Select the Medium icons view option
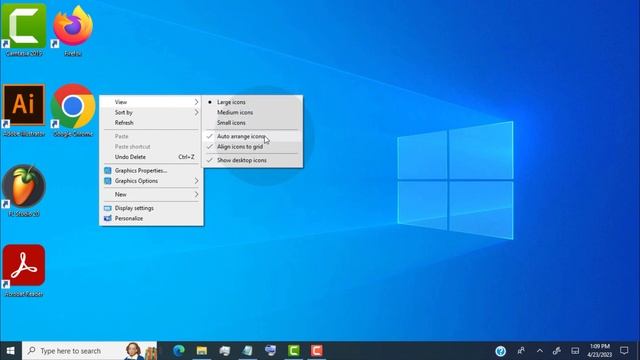This screenshot has width=640, height=360. click(252, 112)
